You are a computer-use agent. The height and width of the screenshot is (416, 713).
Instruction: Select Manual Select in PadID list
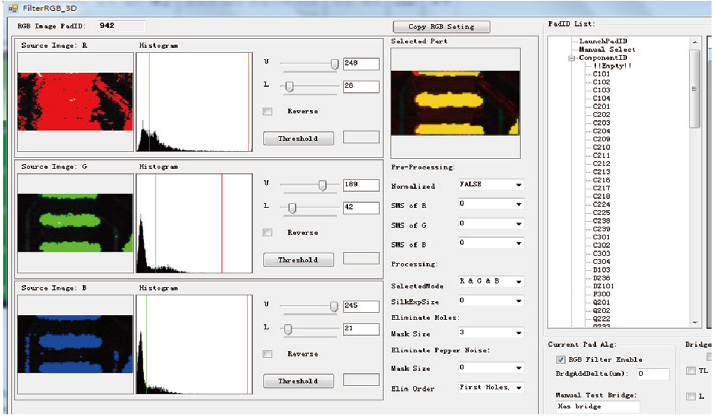607,49
